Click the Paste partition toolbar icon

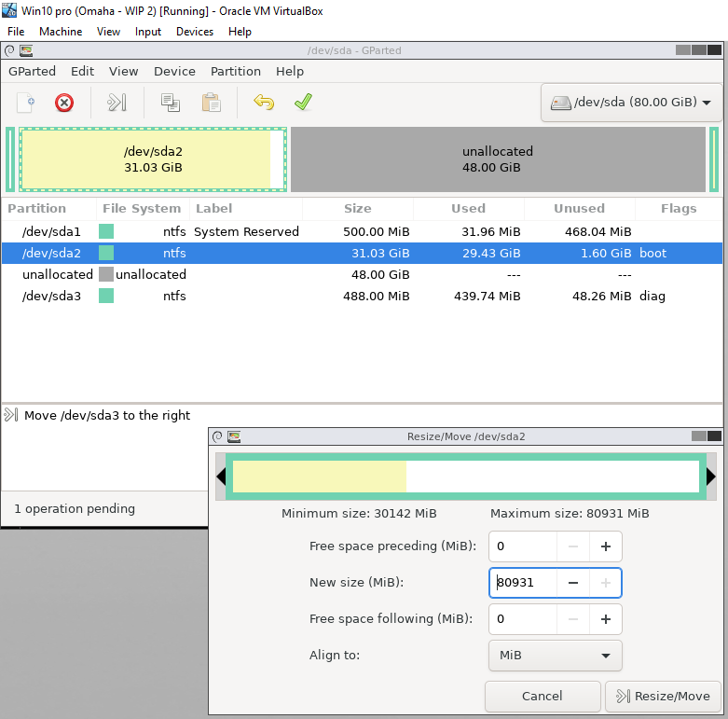[212, 103]
